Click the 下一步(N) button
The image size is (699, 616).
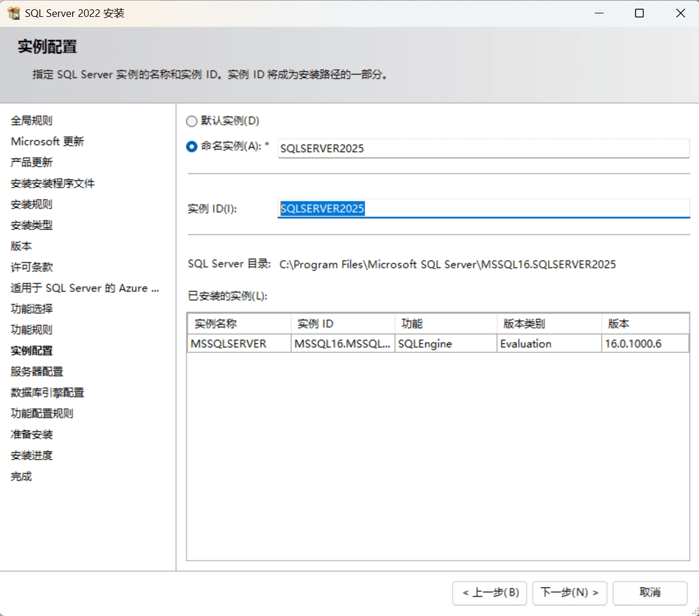coord(569,593)
